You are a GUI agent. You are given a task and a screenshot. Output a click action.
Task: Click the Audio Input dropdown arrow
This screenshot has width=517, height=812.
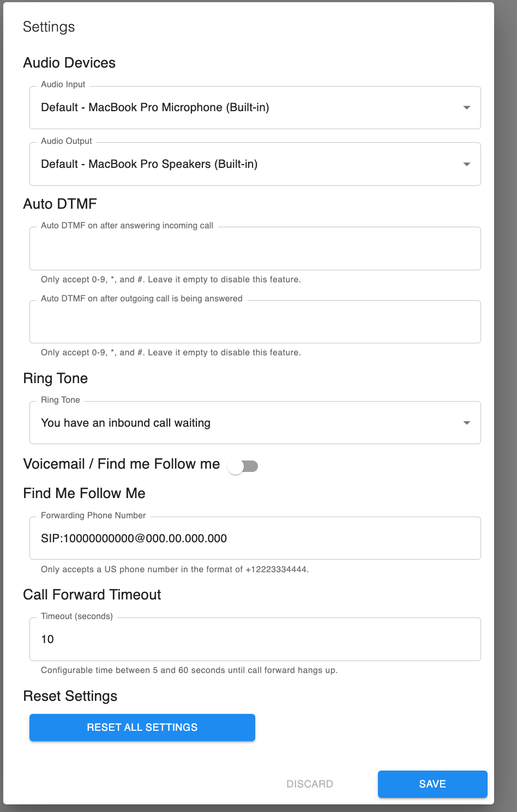pos(466,107)
